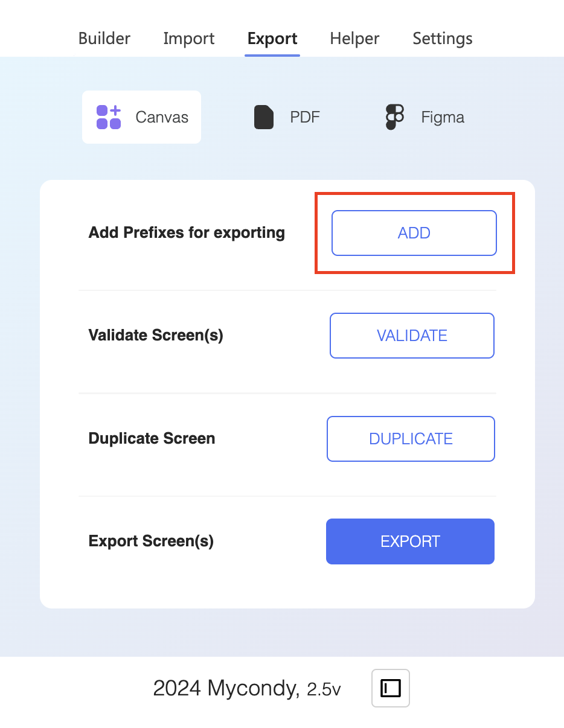Viewport: 564px width, 728px height.
Task: Click the 2.5v version number
Action: coord(324,689)
